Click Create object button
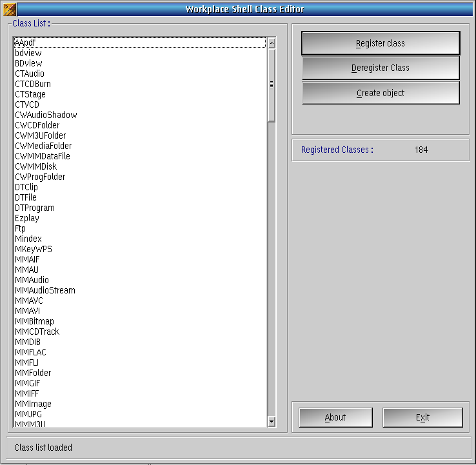476x465 pixels. 381,93
